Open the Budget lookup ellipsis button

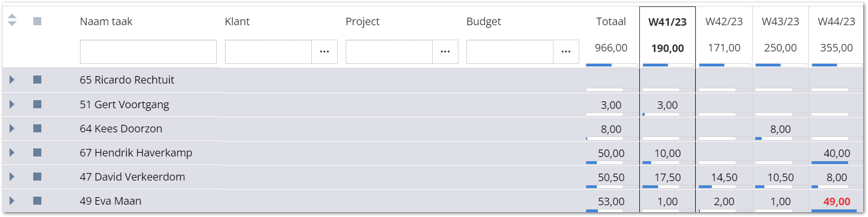click(566, 51)
